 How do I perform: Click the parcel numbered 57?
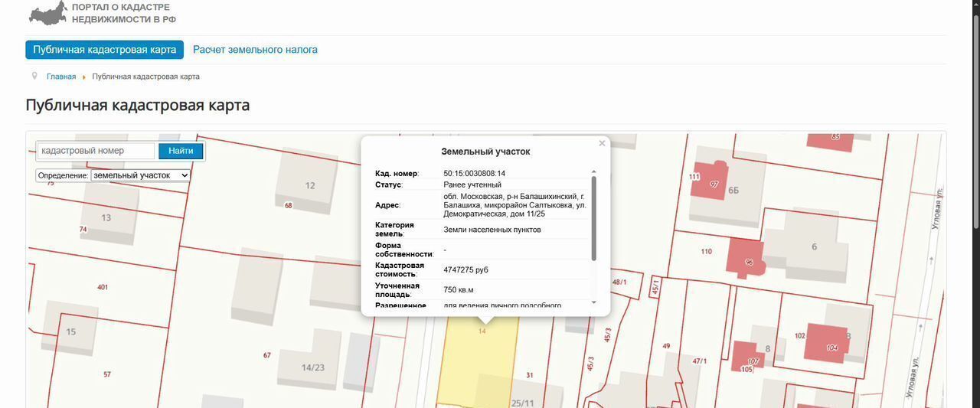tap(107, 374)
